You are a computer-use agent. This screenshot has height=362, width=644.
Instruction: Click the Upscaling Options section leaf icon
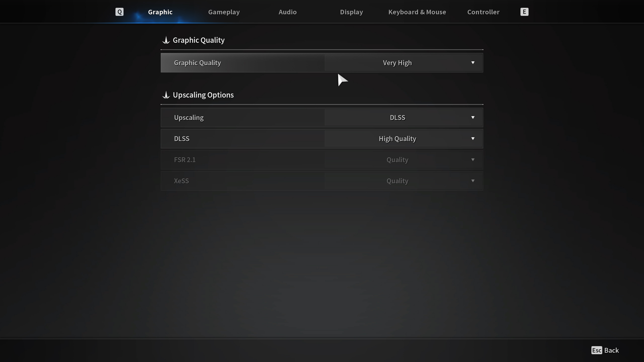pyautogui.click(x=166, y=95)
